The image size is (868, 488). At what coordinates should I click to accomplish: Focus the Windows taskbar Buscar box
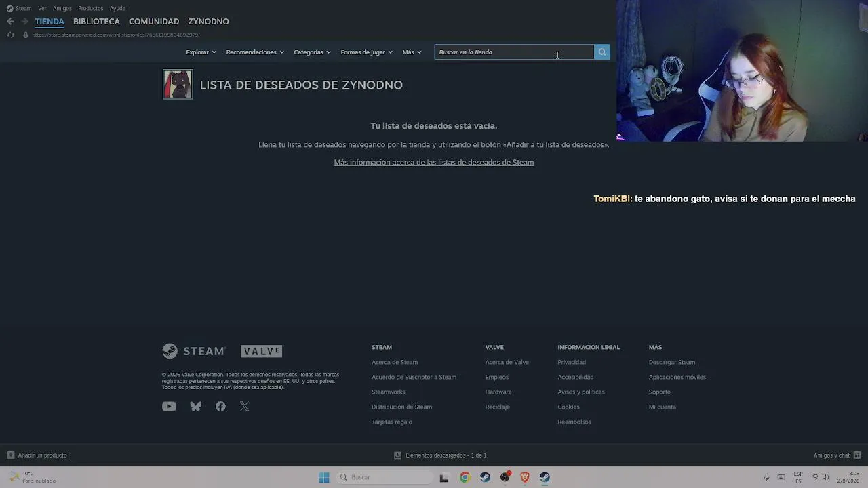pyautogui.click(x=385, y=477)
